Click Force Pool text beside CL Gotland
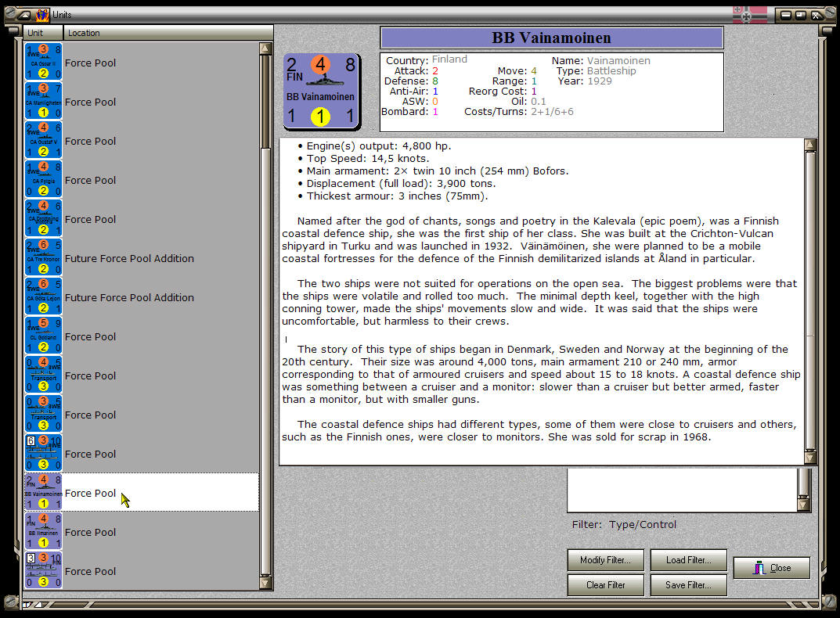 [x=90, y=336]
